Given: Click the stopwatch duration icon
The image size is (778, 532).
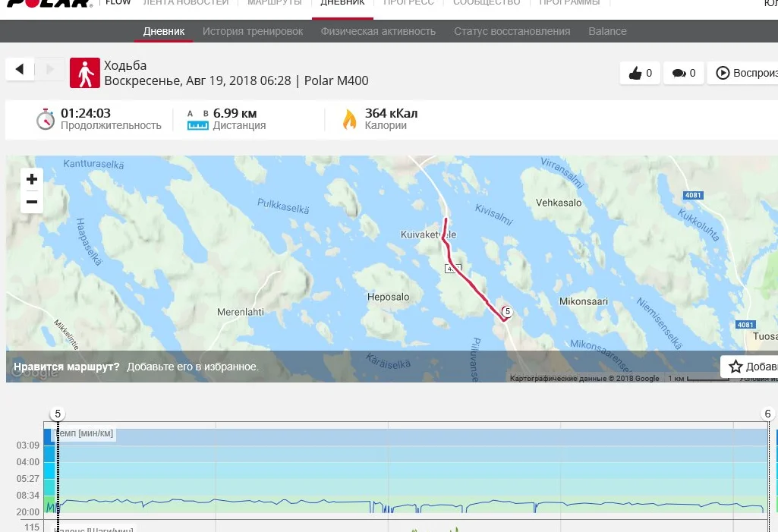Looking at the screenshot, I should (x=45, y=119).
